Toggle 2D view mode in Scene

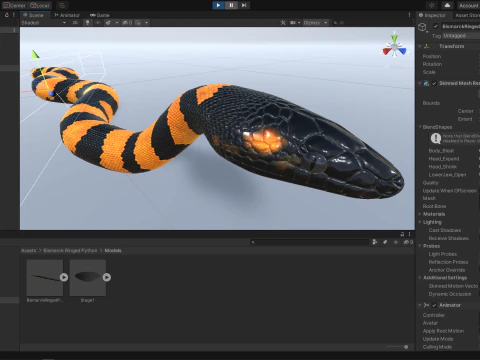pyautogui.click(x=75, y=23)
